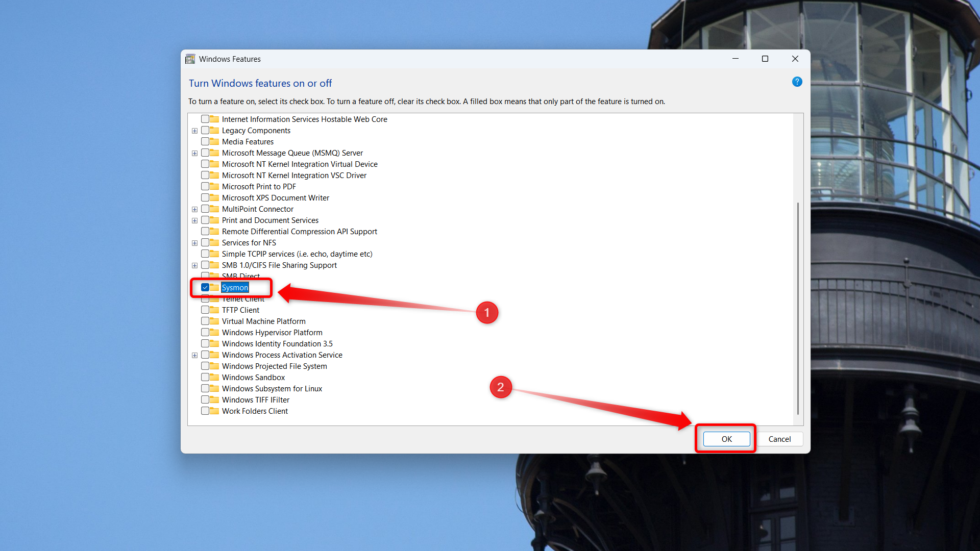
Task: Expand SMB 1.0/CIFS File Sharing Support
Action: 194,265
